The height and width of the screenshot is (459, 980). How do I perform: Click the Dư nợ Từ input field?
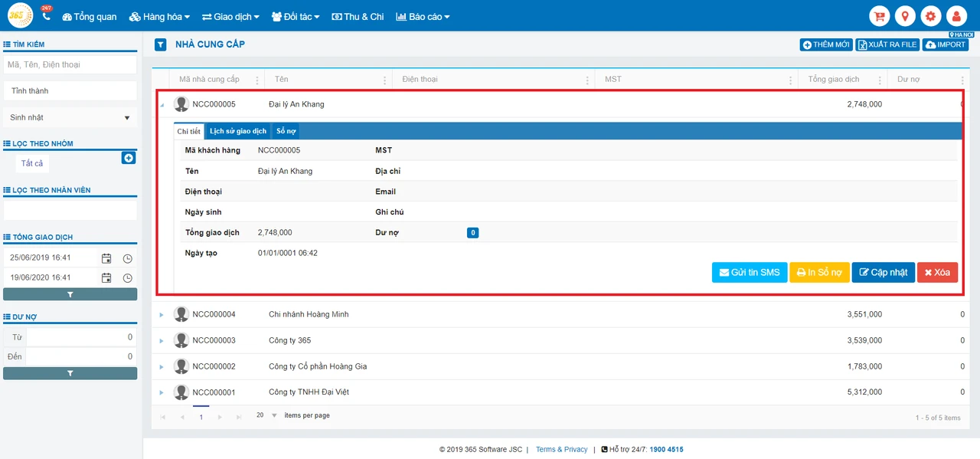81,337
